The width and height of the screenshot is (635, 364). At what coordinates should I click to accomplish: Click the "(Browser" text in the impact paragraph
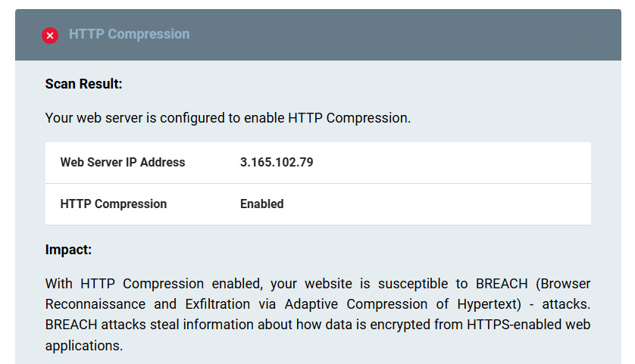(x=563, y=284)
